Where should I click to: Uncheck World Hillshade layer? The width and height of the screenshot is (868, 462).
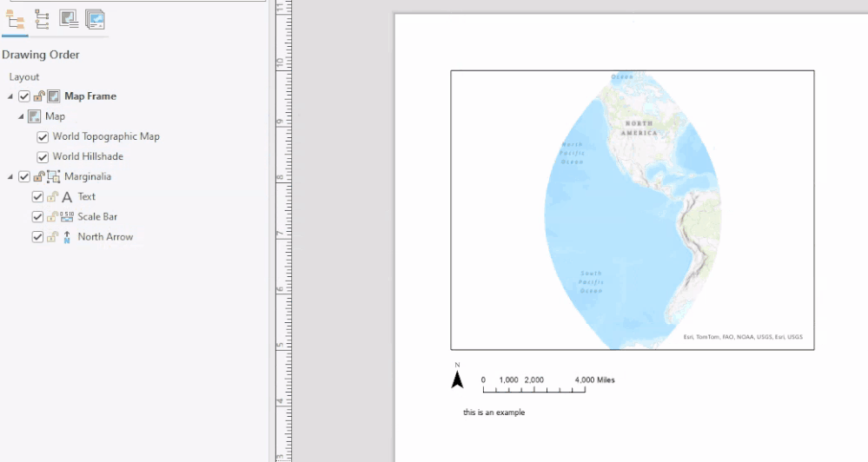pos(43,156)
